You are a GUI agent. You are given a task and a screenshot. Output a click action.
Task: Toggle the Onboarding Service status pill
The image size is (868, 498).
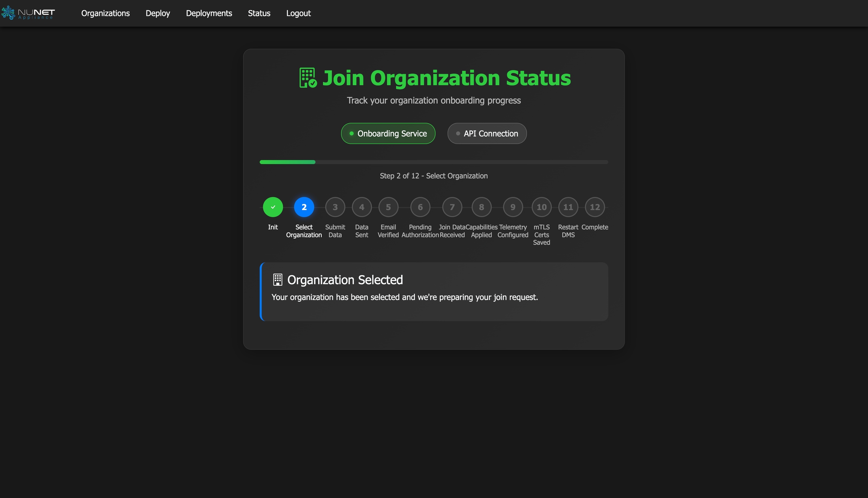coord(388,133)
